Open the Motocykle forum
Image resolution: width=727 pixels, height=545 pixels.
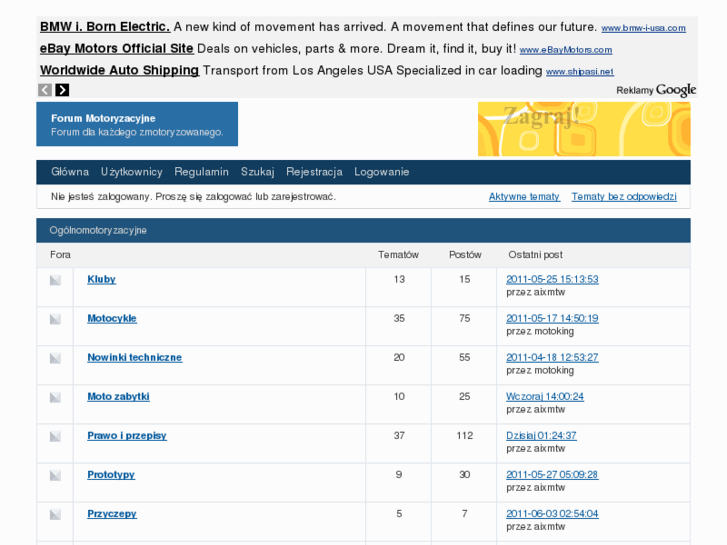pyautogui.click(x=112, y=318)
